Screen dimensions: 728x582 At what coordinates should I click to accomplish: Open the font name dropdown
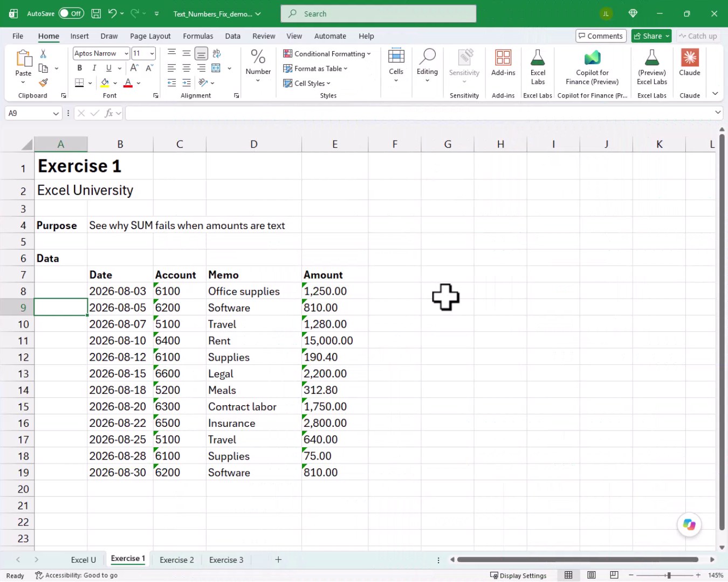126,53
